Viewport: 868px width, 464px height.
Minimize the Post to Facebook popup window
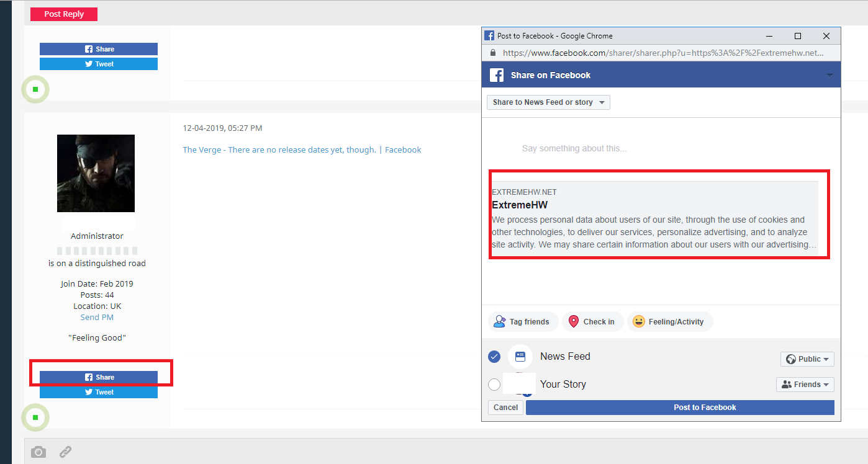coord(769,36)
